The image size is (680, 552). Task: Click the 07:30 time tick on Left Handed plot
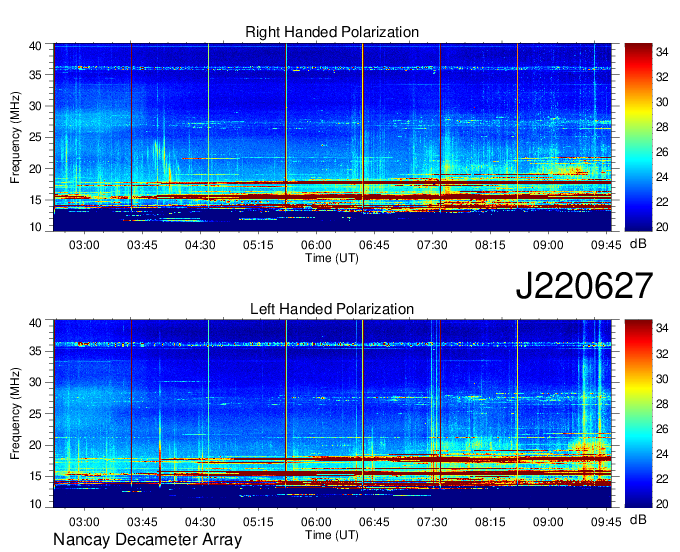click(x=432, y=522)
